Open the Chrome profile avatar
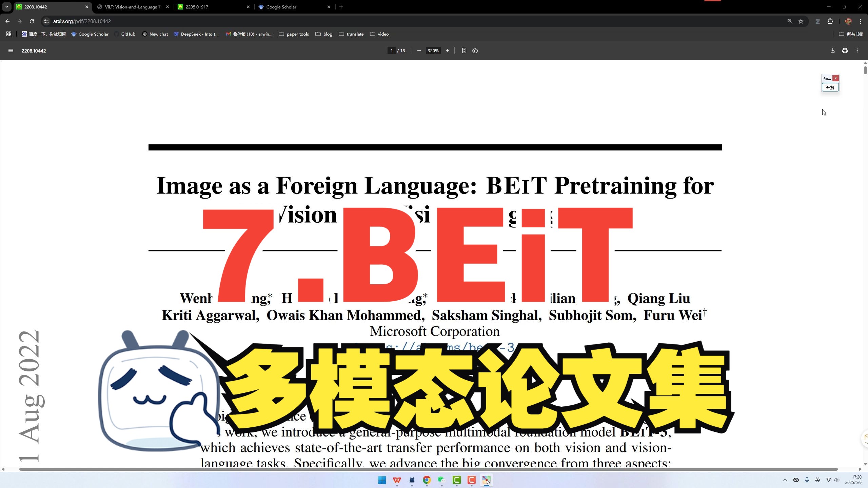Viewport: 868px width, 488px height. pos(848,21)
